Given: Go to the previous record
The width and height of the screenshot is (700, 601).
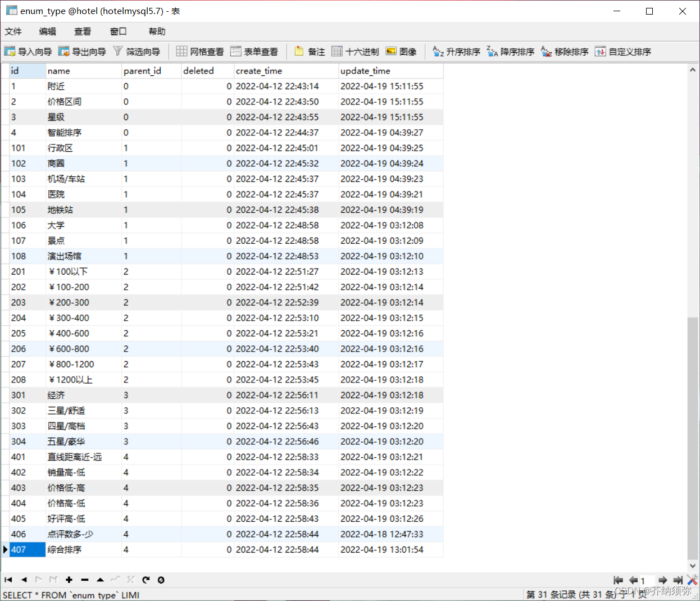Looking at the screenshot, I should click(x=24, y=580).
